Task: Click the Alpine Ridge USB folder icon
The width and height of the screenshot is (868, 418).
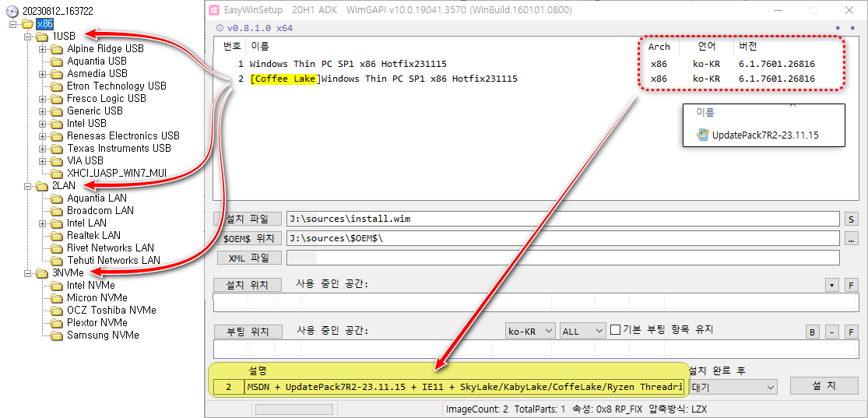Action: point(57,49)
